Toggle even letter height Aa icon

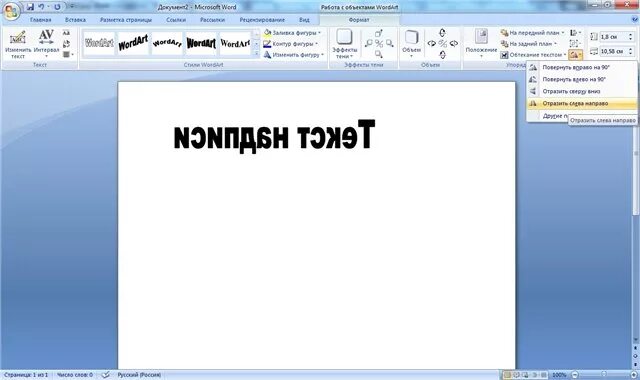[x=67, y=33]
